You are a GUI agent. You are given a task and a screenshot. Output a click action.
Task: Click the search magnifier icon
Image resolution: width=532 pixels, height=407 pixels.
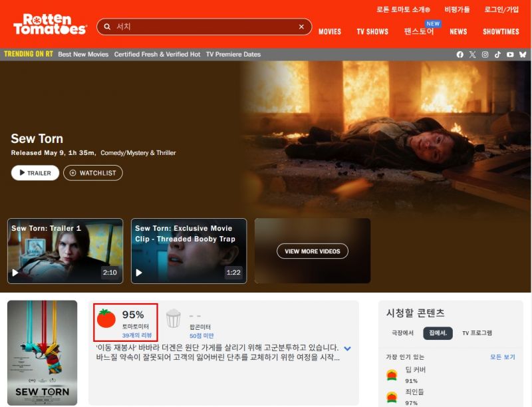pyautogui.click(x=107, y=27)
